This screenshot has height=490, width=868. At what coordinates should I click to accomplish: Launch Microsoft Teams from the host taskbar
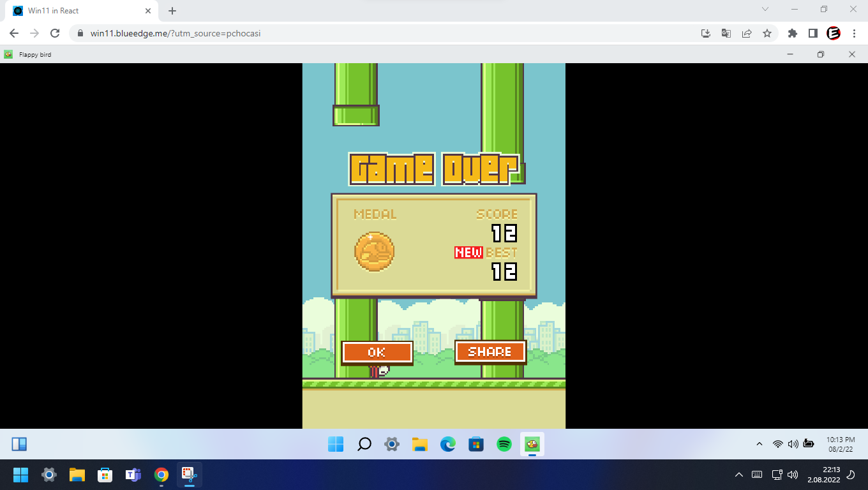[x=133, y=475]
